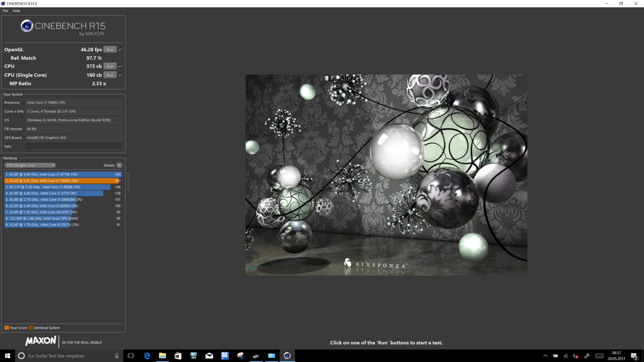644x362 pixels.
Task: Run the OpenGL benchmark
Action: pyautogui.click(x=110, y=50)
